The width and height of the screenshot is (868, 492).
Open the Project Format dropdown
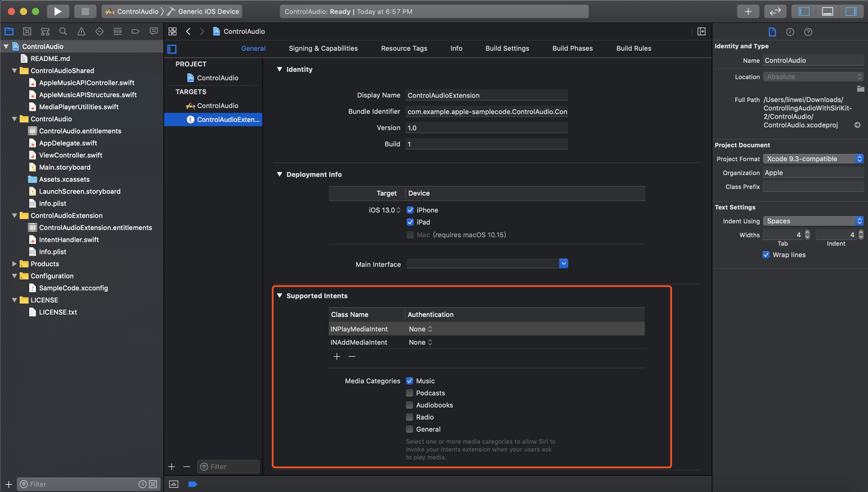point(813,159)
